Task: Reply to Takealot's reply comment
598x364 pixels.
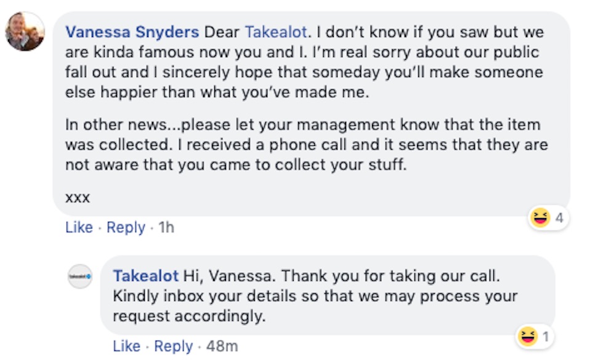Action: (173, 346)
